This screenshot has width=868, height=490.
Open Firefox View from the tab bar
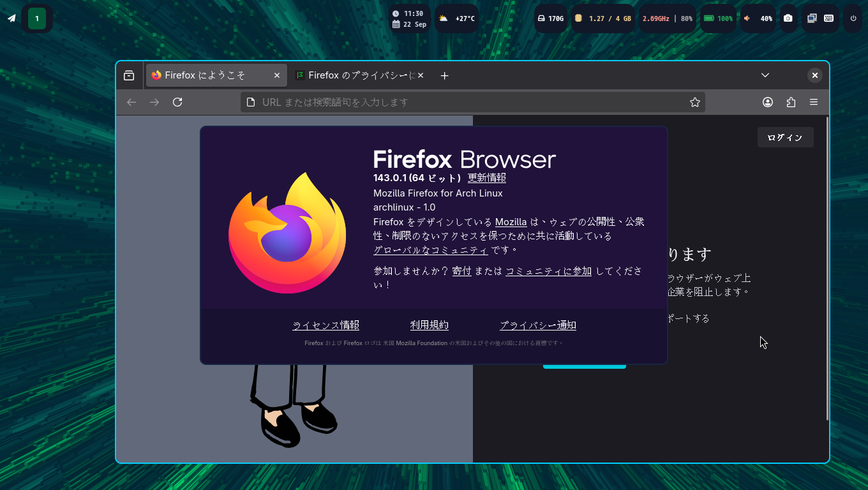tap(129, 75)
